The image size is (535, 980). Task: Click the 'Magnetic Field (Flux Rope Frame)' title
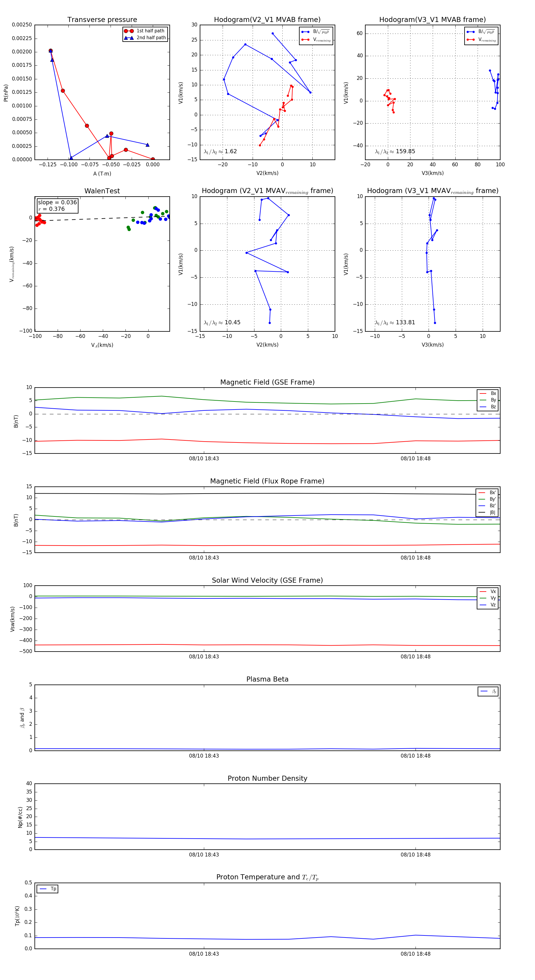(267, 481)
